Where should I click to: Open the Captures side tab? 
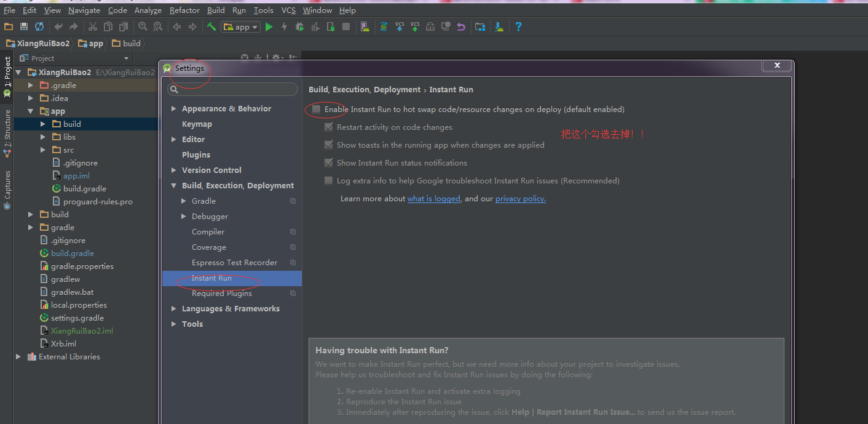[7, 190]
